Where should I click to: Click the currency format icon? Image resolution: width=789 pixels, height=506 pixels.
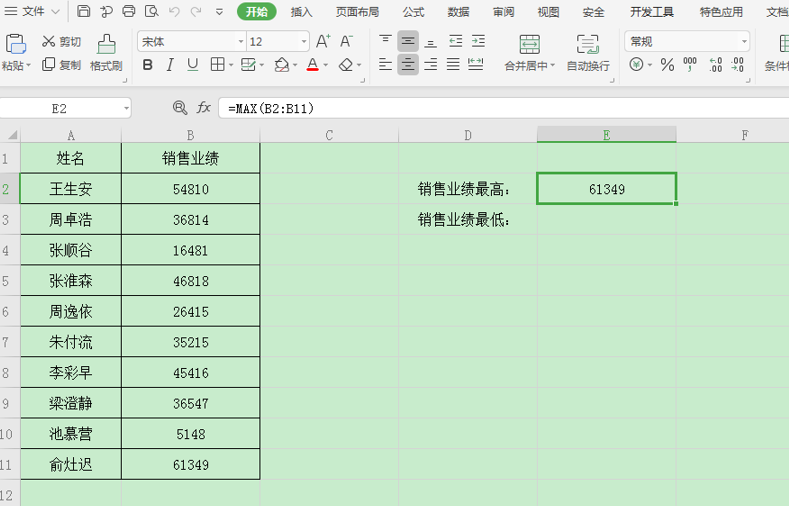coord(637,64)
